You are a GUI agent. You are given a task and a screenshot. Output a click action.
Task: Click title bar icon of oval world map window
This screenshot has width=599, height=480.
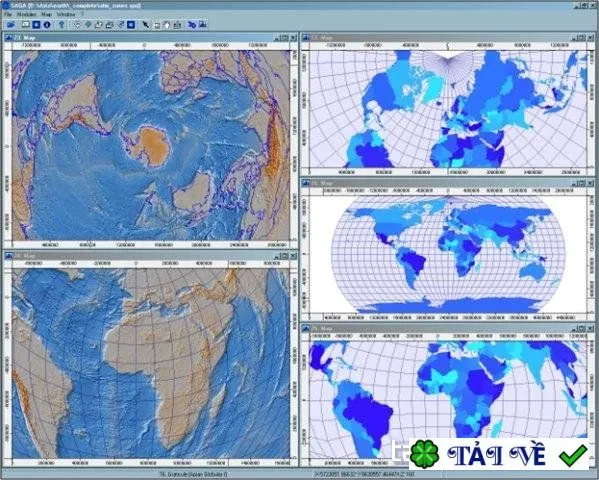[306, 183]
